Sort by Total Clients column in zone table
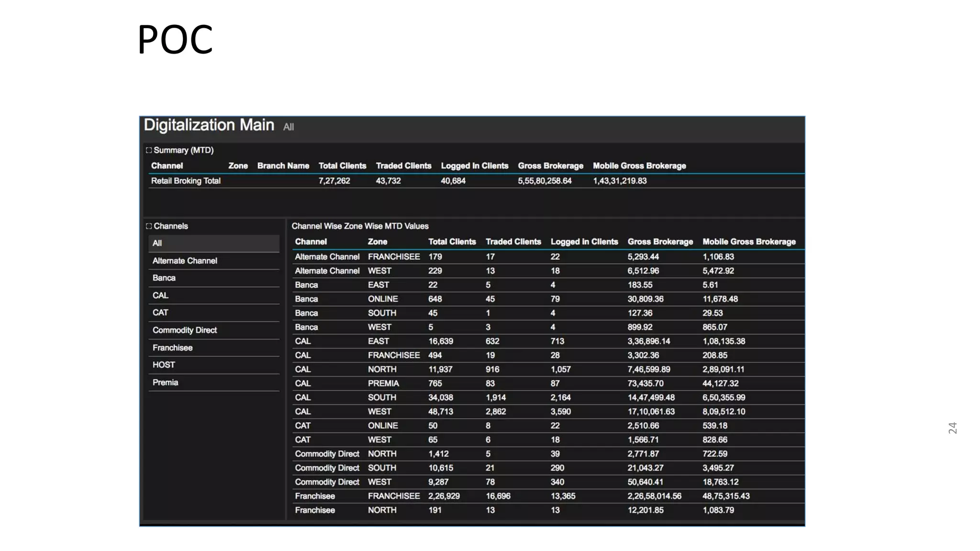The image size is (980, 551). [x=452, y=242]
